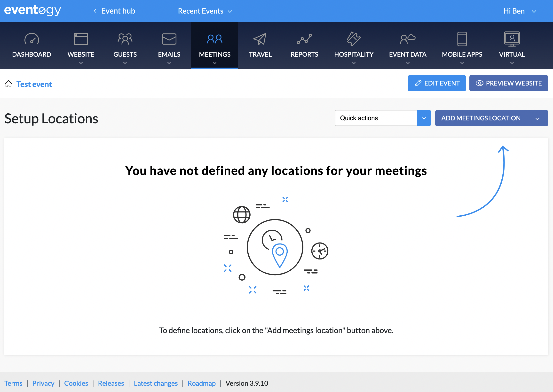
Task: Open Reports via the chart icon
Action: point(305,39)
